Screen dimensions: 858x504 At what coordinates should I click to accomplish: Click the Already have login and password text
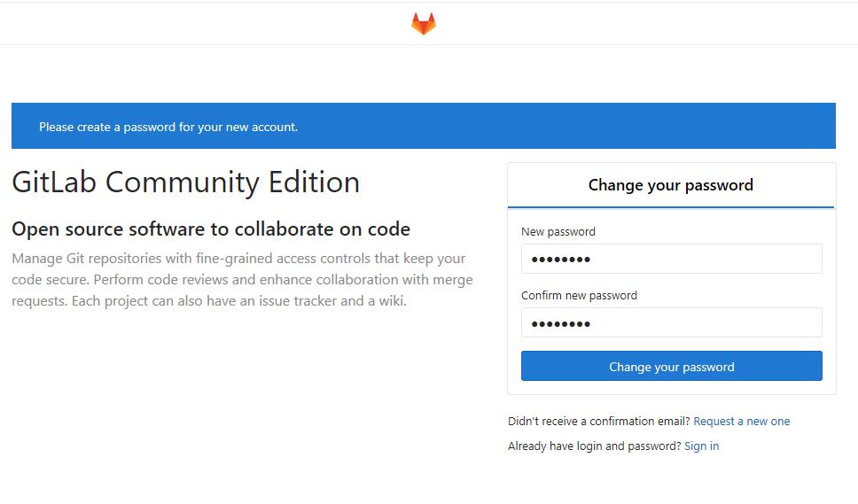point(594,446)
